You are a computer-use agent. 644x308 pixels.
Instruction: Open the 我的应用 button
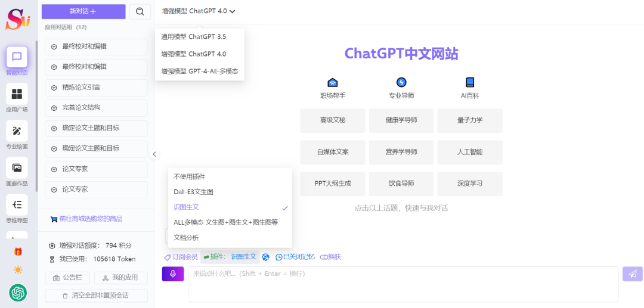(x=120, y=278)
